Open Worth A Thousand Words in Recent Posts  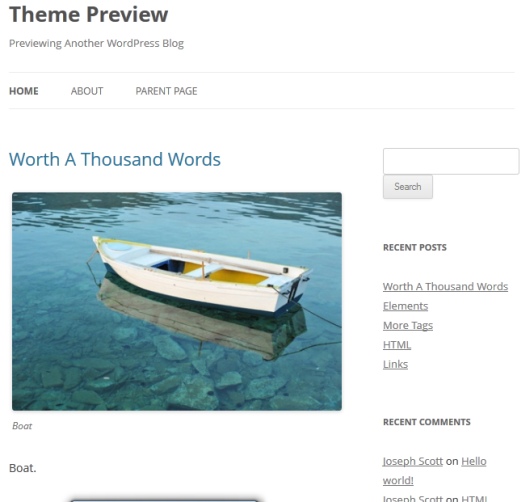click(x=445, y=286)
